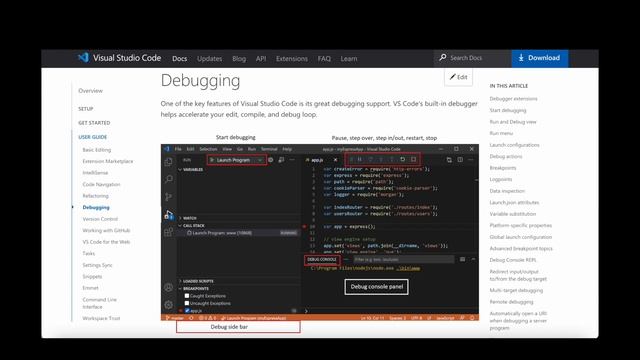This screenshot has width=640, height=360.
Task: Click the pencil Edit button
Action: (458, 77)
